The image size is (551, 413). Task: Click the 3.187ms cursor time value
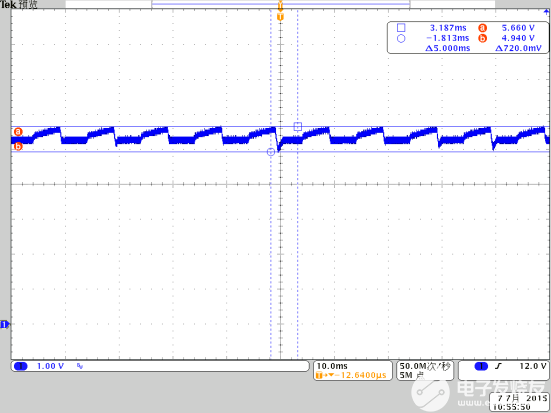(x=448, y=28)
